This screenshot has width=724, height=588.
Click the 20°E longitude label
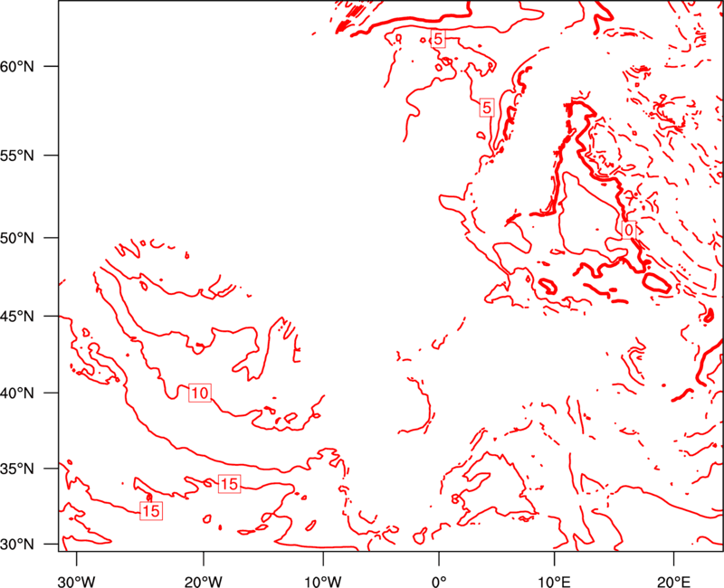pyautogui.click(x=673, y=581)
